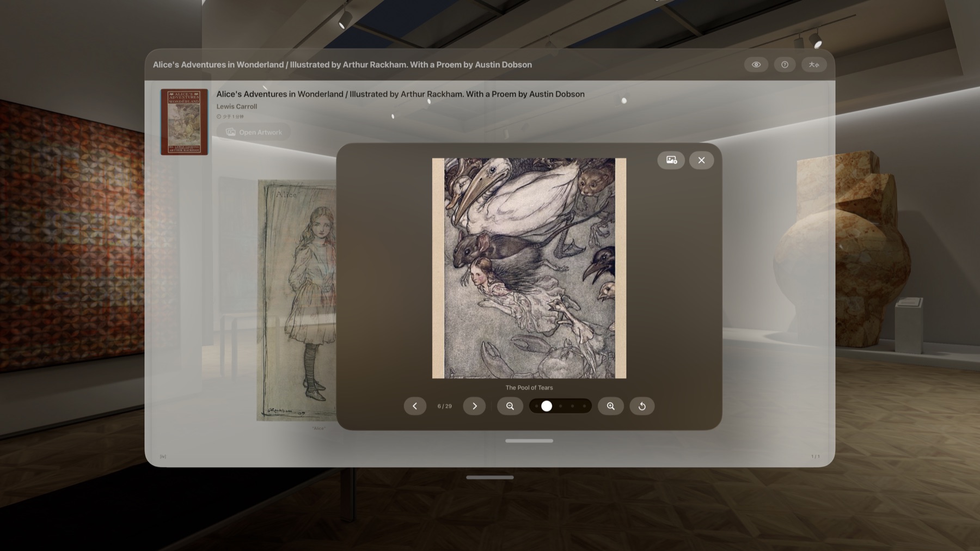Go to the previous artwork image

click(415, 406)
